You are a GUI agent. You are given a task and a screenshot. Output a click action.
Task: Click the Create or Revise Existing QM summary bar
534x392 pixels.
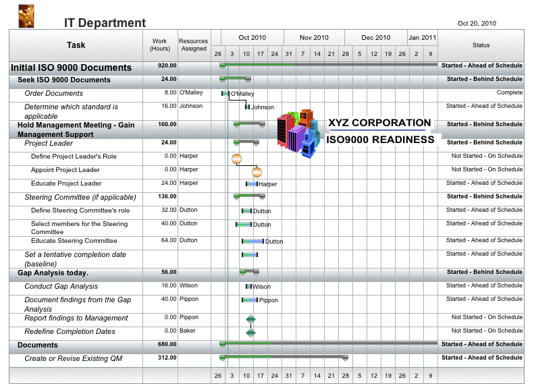click(x=284, y=358)
